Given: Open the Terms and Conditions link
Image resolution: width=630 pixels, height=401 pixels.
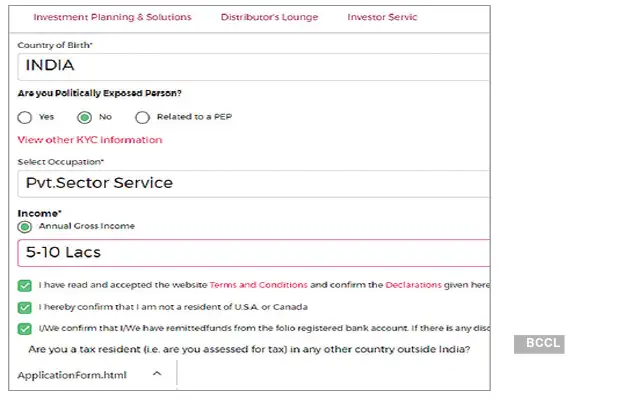Looking at the screenshot, I should click(258, 285).
